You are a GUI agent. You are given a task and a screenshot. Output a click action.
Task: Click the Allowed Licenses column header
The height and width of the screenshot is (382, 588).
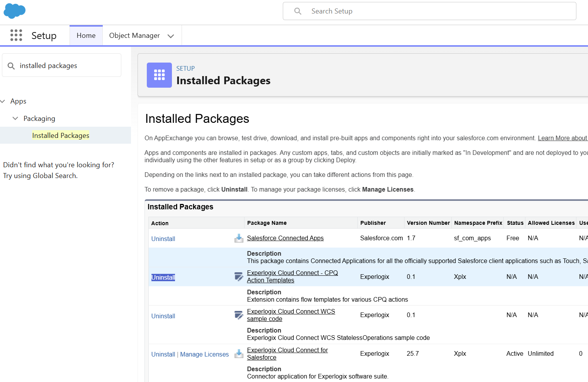pyautogui.click(x=551, y=223)
